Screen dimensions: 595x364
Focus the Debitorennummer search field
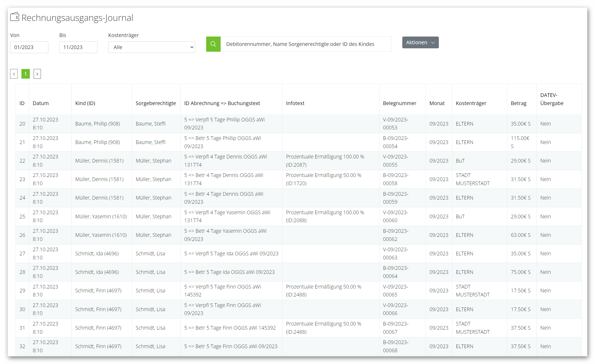coord(306,44)
